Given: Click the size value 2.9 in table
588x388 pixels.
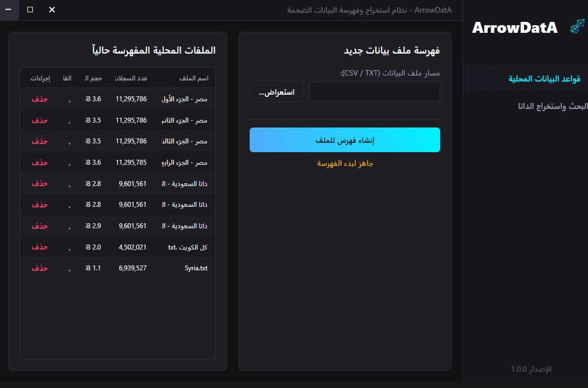Looking at the screenshot, I should [93, 225].
